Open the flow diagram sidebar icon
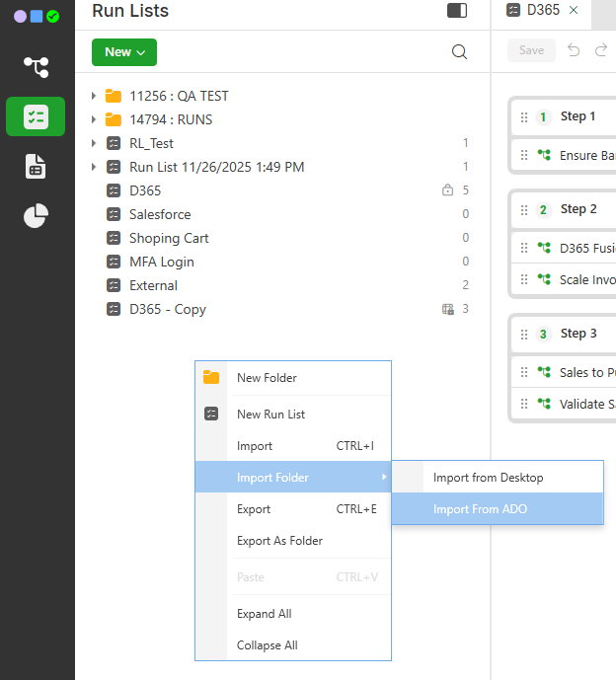Screen dimensions: 616x680 click(37, 67)
